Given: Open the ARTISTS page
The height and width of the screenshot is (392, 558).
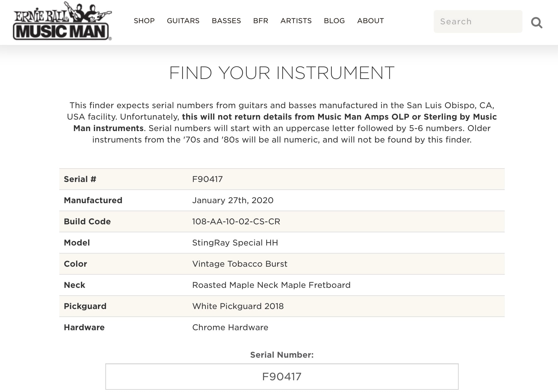Looking at the screenshot, I should [x=296, y=21].
